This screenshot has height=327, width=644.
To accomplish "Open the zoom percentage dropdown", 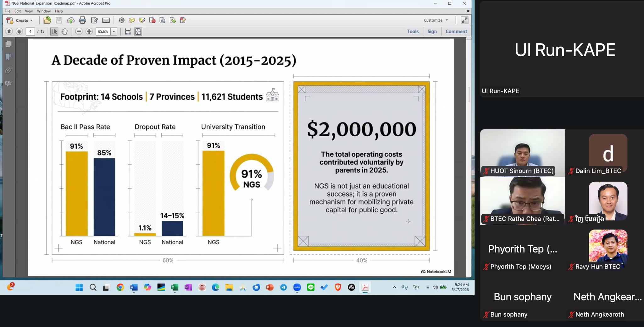I will tap(114, 31).
